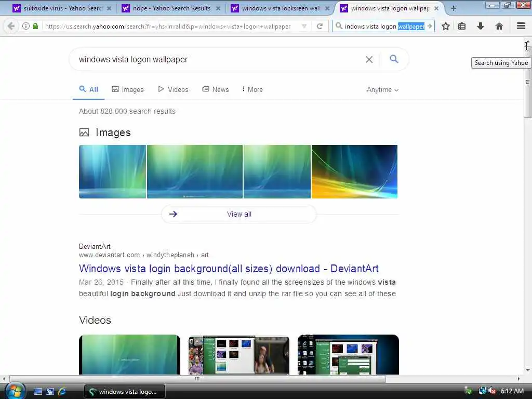This screenshot has width=532, height=399.
Task: Click View all images button
Action: pos(239,214)
